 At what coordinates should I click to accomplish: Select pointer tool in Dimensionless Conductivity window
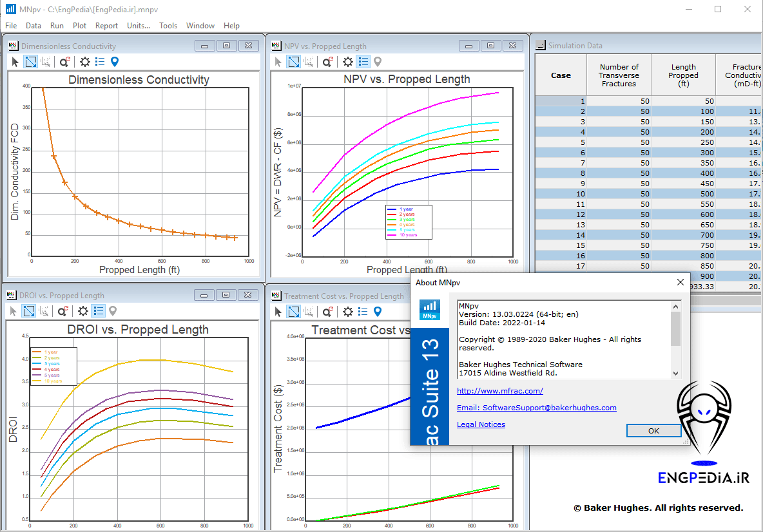(15, 62)
